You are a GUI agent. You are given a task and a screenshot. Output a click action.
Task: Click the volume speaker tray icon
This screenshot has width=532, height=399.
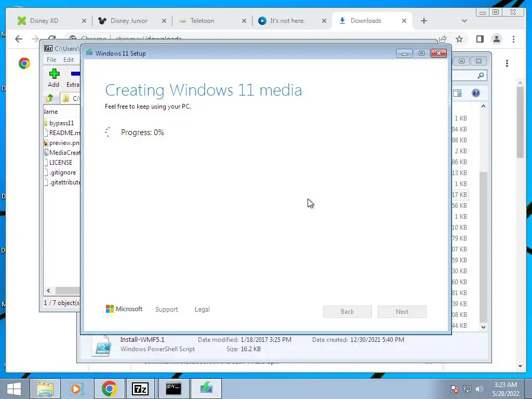coord(479,389)
